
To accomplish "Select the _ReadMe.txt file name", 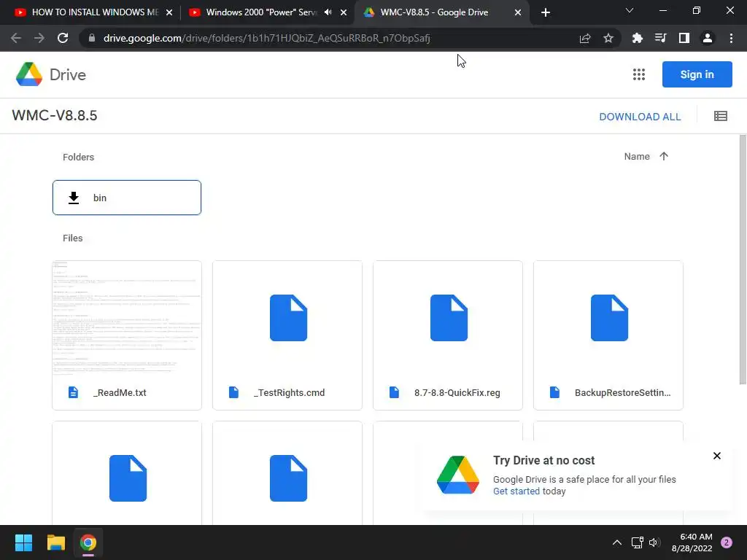I will [120, 393].
